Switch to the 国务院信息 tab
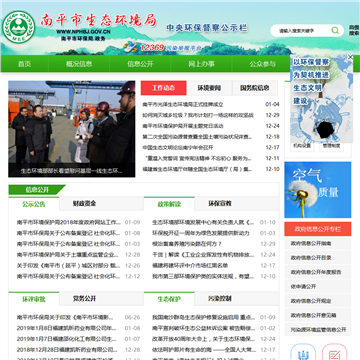360x360 pixels. coord(255,88)
